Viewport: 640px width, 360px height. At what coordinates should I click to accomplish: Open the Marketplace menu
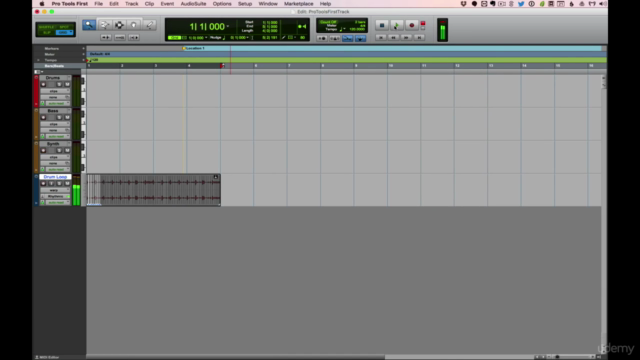(299, 4)
